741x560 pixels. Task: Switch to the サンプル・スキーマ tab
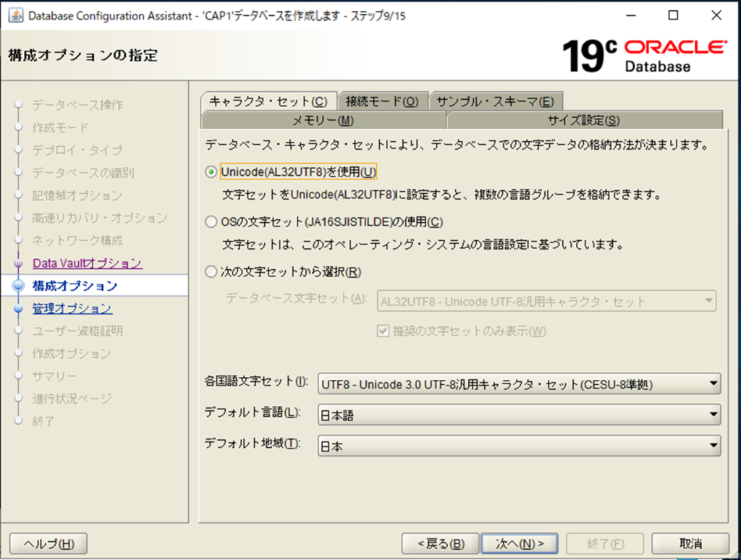tap(496, 102)
